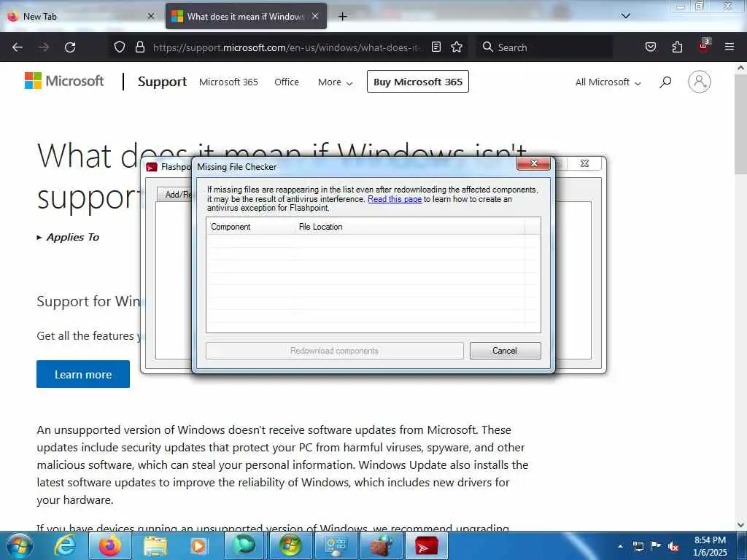Bookmark this page with the star icon

(457, 47)
